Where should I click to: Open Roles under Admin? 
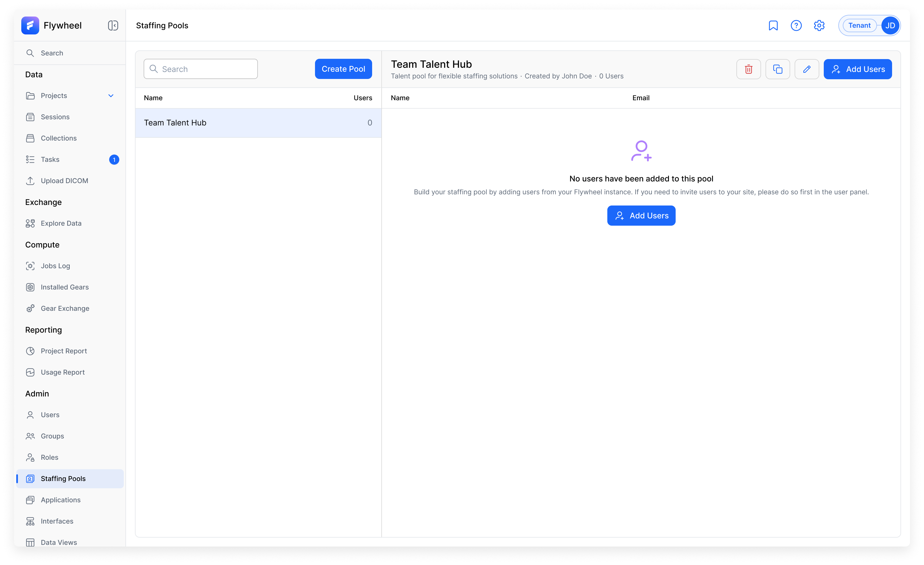click(50, 457)
